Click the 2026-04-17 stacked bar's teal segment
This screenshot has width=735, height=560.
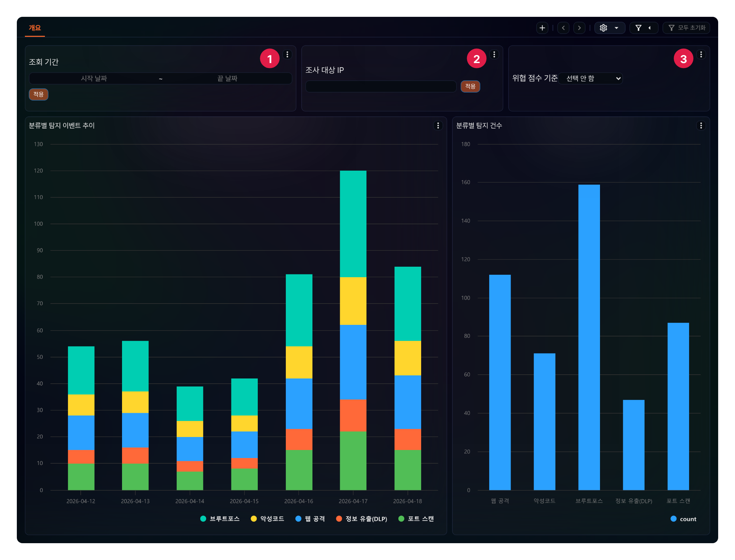pyautogui.click(x=353, y=224)
